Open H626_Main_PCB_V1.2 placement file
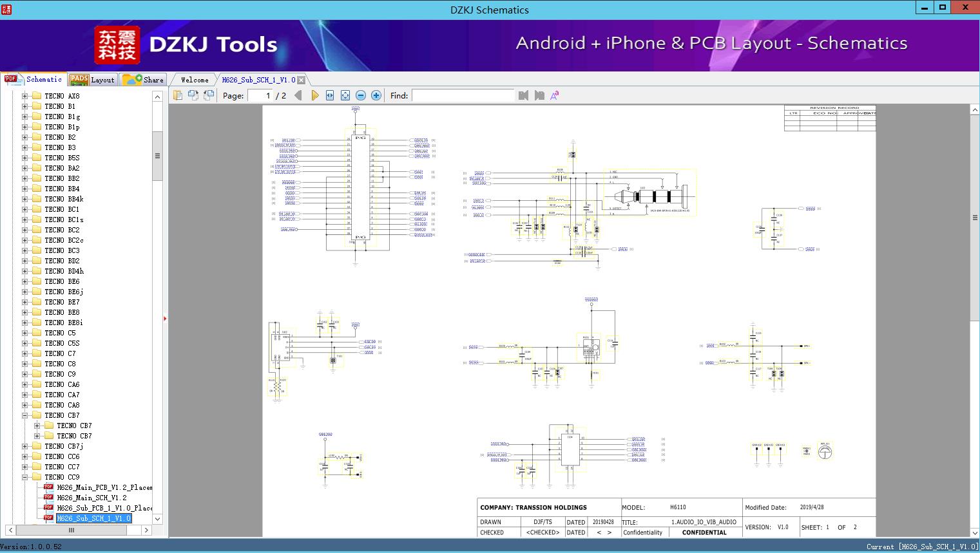This screenshot has width=980, height=553. [x=104, y=487]
